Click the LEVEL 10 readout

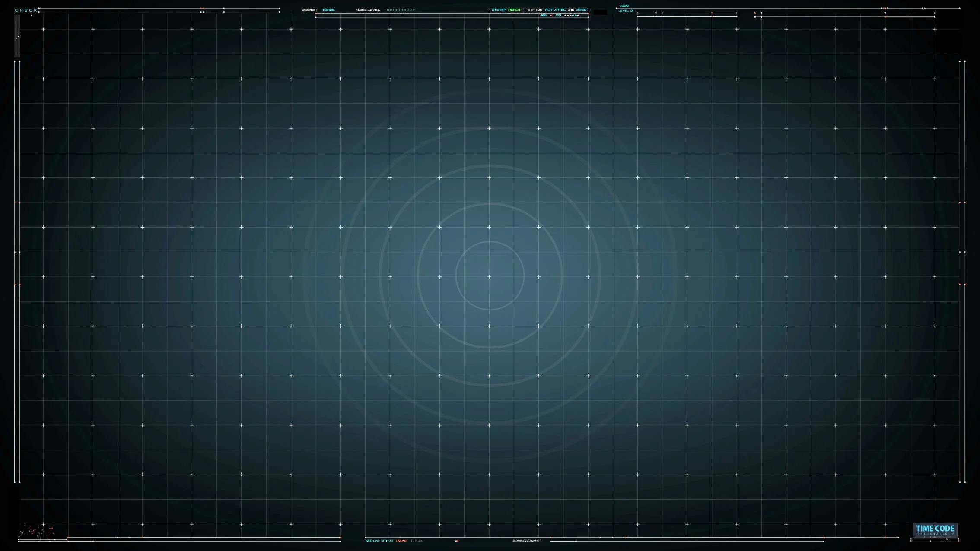(x=625, y=11)
